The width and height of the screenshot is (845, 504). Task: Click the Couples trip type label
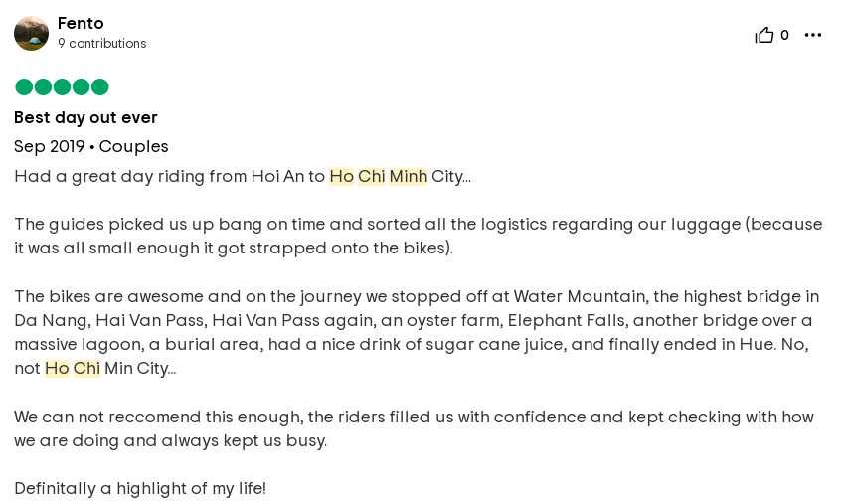[x=133, y=146]
